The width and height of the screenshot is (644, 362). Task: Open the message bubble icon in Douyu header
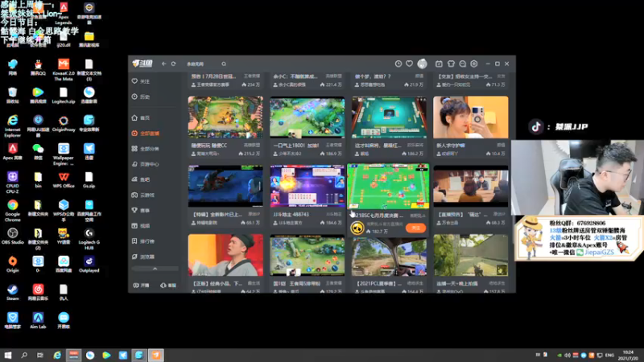tap(462, 64)
